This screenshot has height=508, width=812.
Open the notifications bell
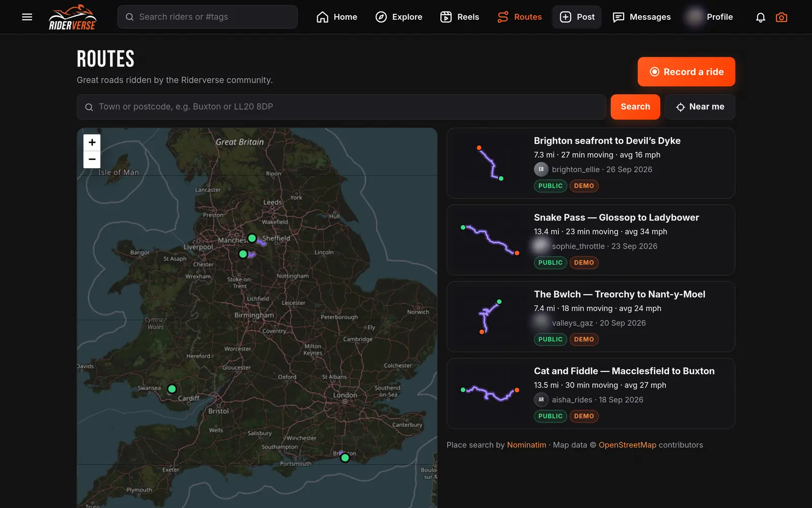[760, 17]
